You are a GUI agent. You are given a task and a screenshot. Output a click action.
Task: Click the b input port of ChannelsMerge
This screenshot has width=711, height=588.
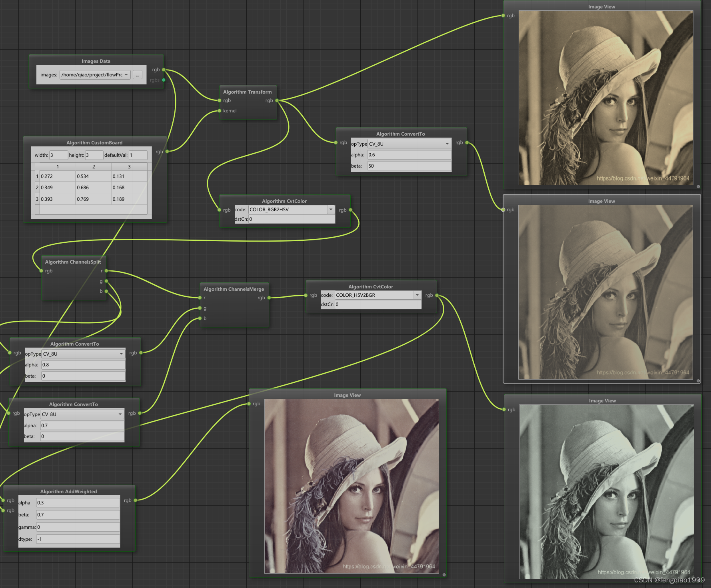[200, 318]
